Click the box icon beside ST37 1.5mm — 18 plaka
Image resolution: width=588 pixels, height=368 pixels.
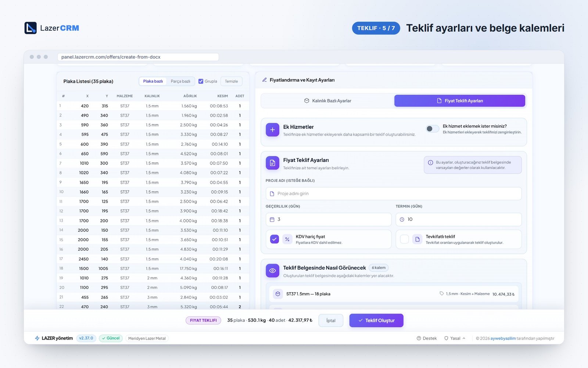278,294
